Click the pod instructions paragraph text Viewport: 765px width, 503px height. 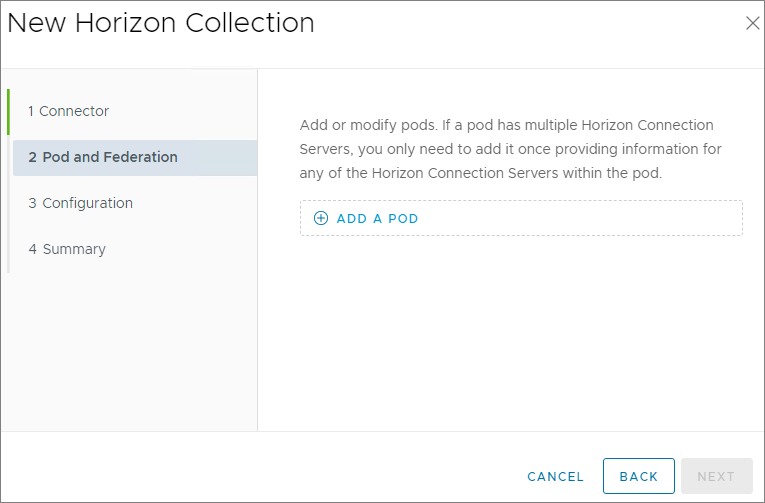pos(510,149)
